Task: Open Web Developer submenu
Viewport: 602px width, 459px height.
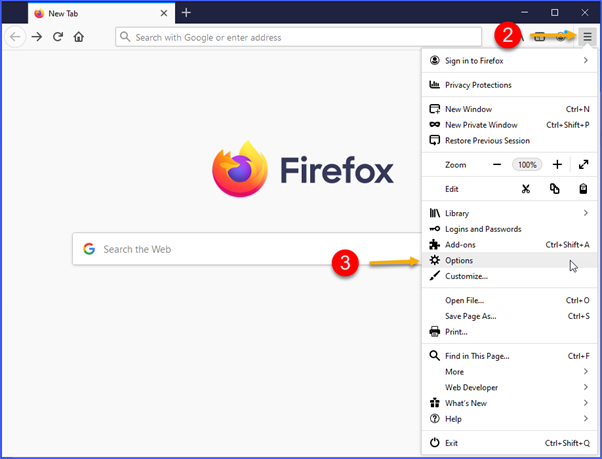Action: [x=509, y=387]
